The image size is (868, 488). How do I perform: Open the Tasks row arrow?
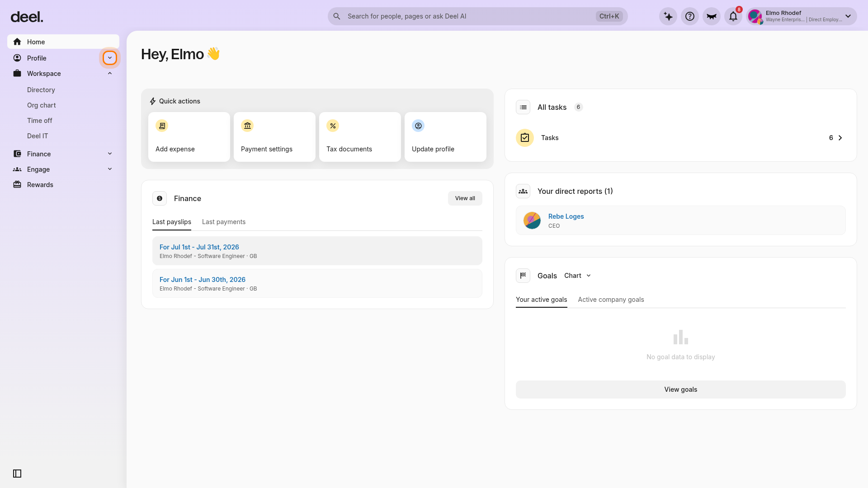coord(840,138)
